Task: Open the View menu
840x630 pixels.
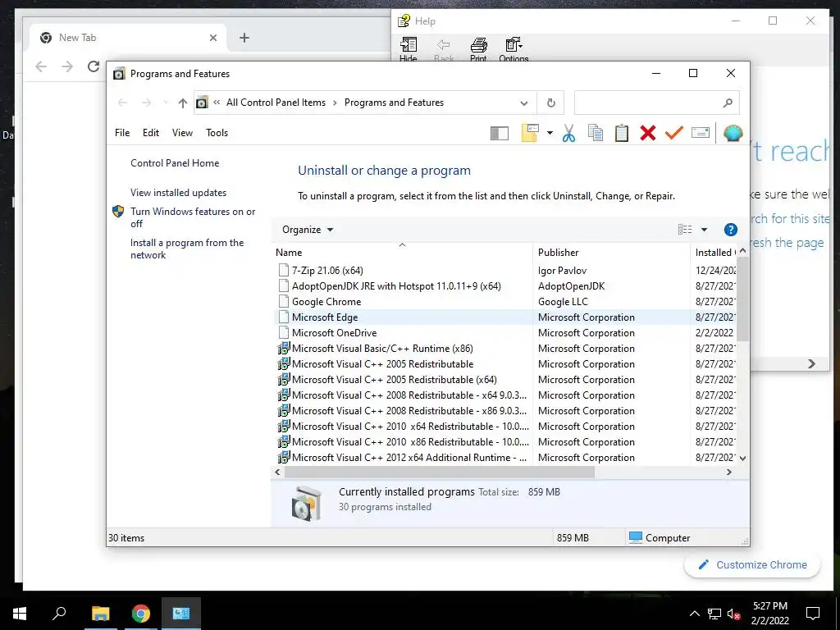Action: click(x=182, y=133)
